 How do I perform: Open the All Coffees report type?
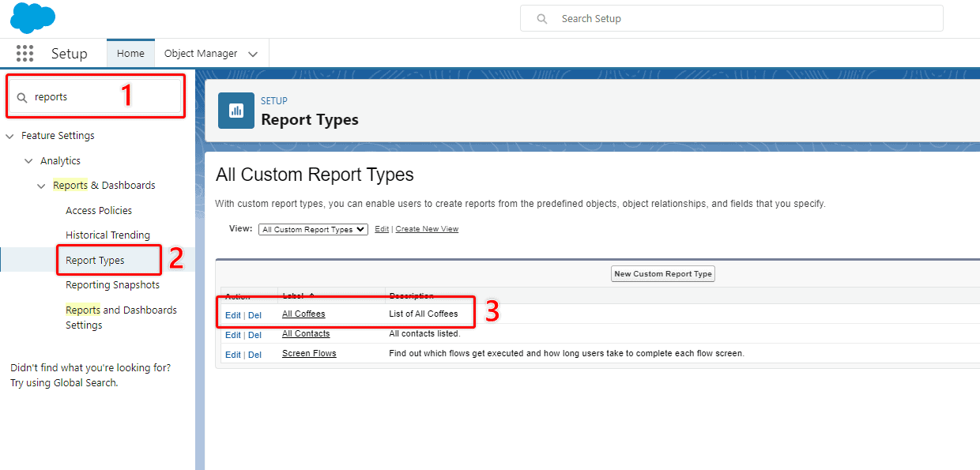(303, 314)
